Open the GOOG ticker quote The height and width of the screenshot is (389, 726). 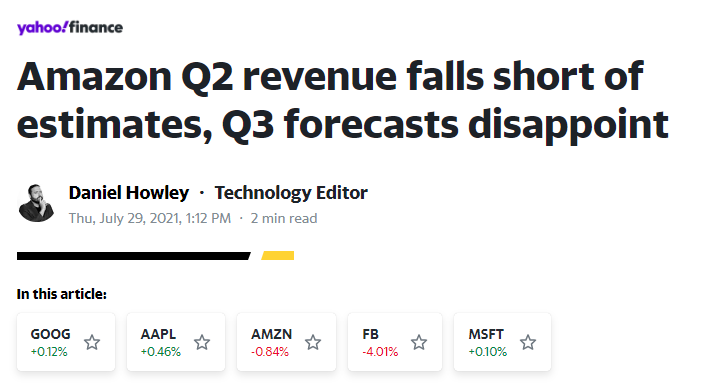coord(50,334)
